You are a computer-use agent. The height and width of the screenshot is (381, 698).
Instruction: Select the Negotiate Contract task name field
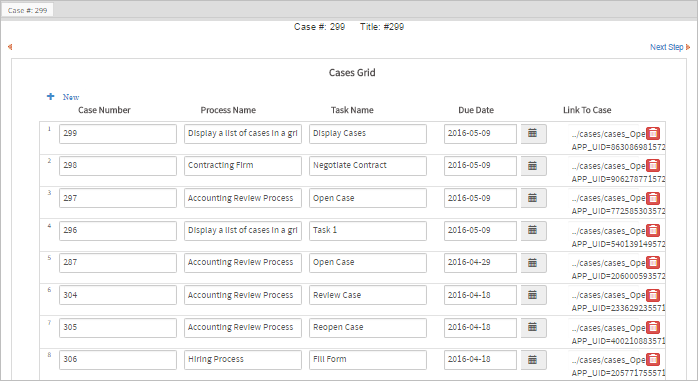click(368, 166)
